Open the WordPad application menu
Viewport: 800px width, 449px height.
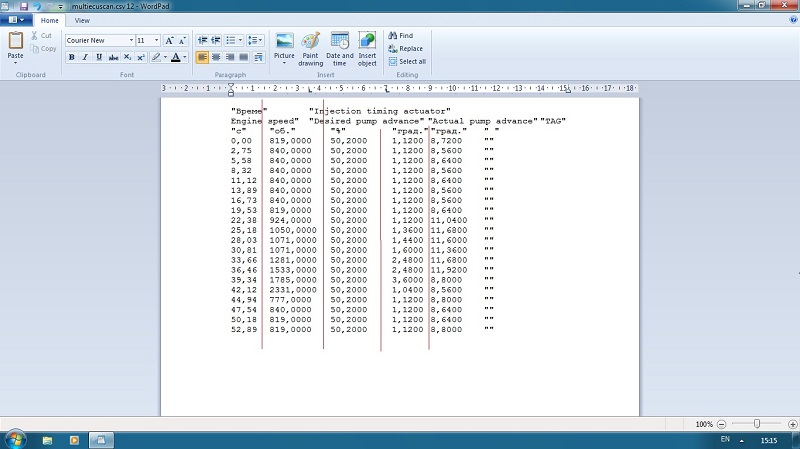17,20
